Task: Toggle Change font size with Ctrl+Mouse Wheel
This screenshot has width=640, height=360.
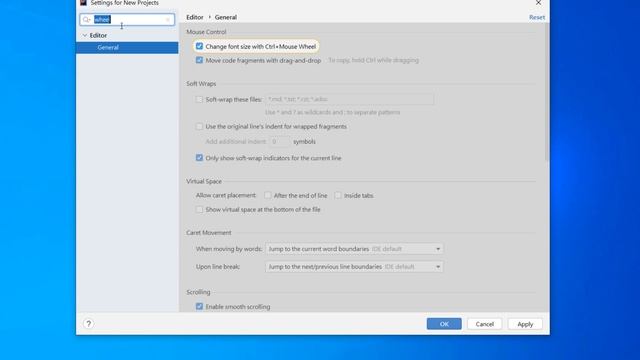Action: coord(199,47)
